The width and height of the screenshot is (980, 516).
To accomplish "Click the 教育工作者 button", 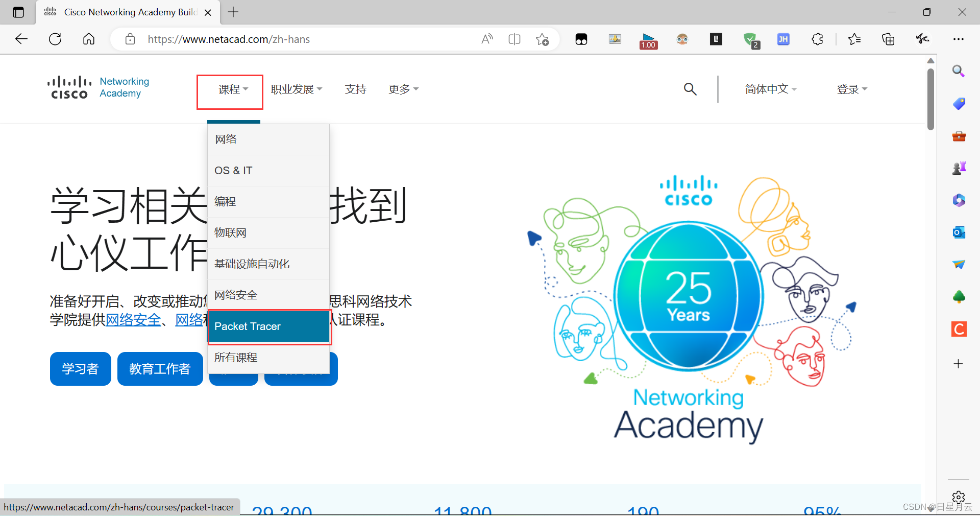I will click(x=160, y=369).
